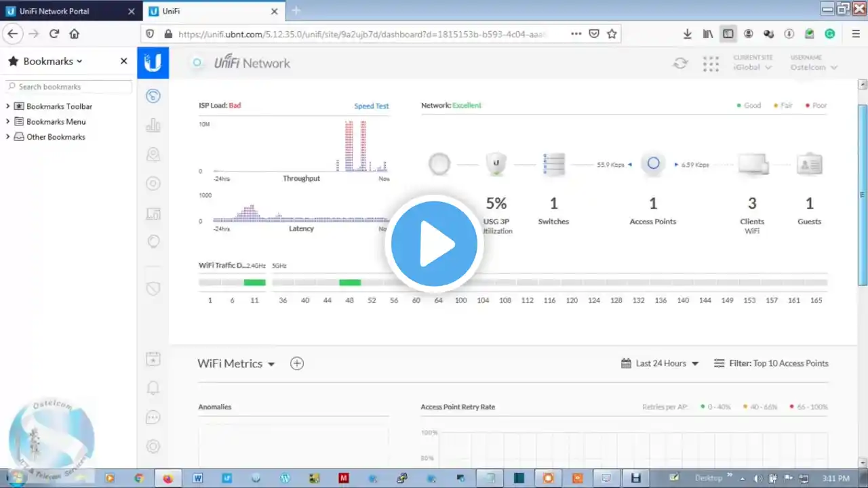Click the Speed Test link
Screen dimensions: 868x488
pos(372,106)
